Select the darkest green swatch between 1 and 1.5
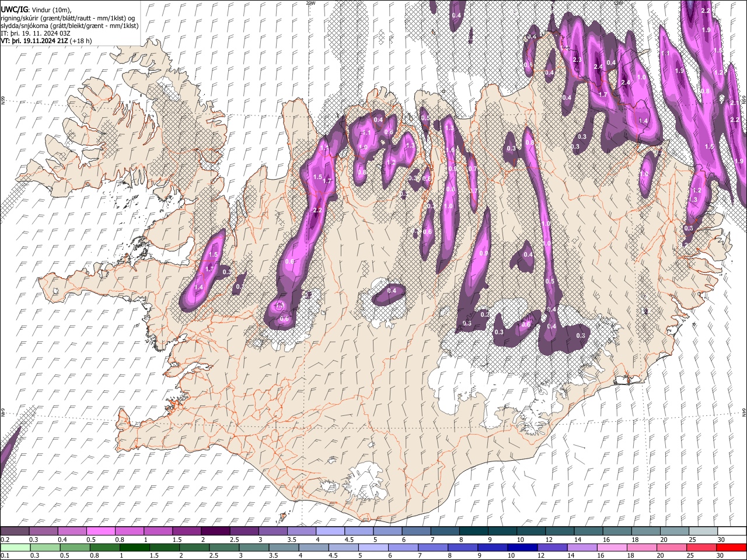The width and height of the screenshot is (747, 560). click(x=135, y=547)
